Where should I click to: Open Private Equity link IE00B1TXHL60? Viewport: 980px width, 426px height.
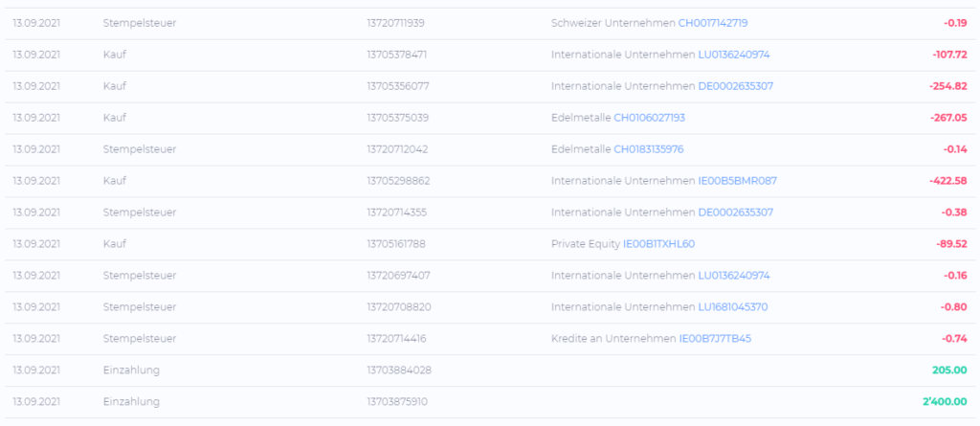pyautogui.click(x=658, y=244)
